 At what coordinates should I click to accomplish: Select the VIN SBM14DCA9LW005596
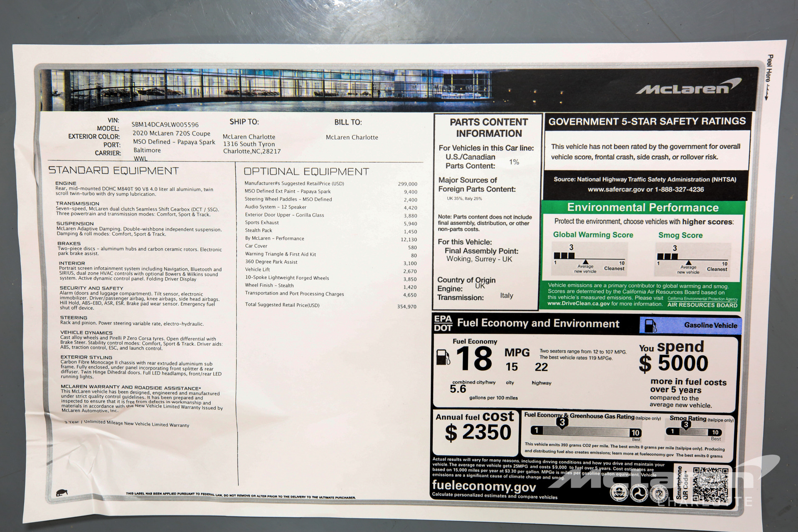[165, 125]
